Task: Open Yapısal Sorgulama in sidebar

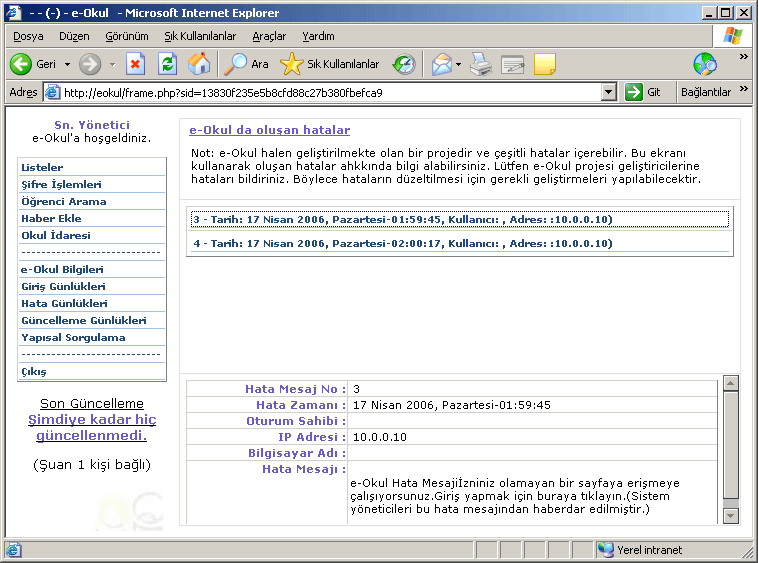Action: (73, 337)
